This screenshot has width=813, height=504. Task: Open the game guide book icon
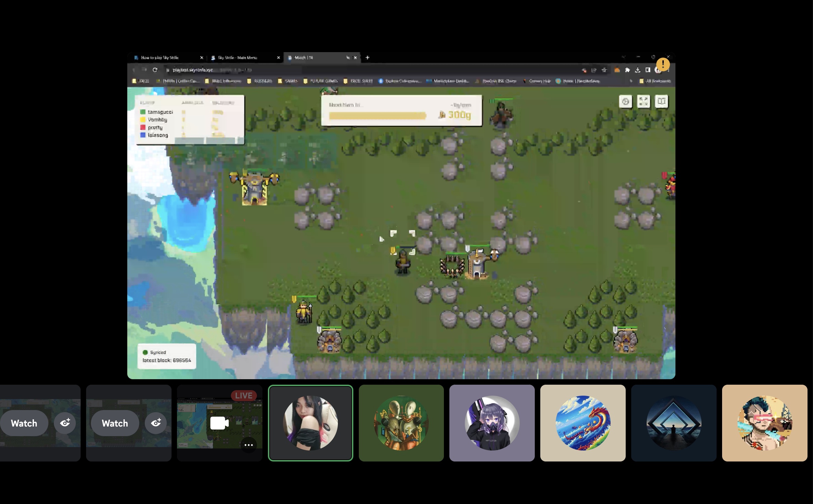click(x=661, y=101)
